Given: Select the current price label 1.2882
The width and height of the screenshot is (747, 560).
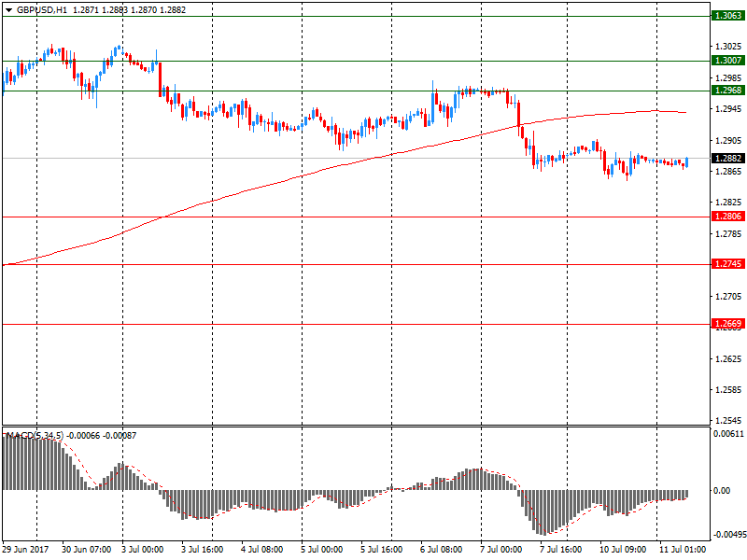Looking at the screenshot, I should tap(728, 158).
